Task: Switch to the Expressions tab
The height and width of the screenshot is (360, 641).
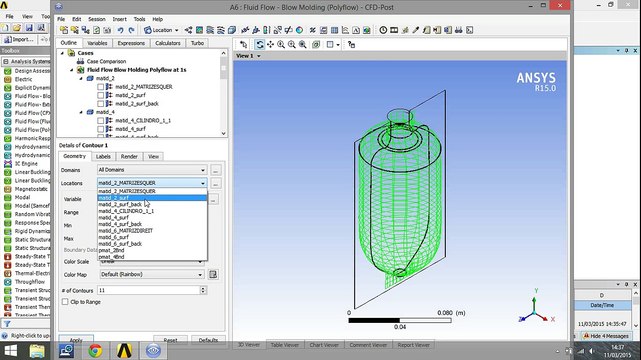Action: click(131, 43)
